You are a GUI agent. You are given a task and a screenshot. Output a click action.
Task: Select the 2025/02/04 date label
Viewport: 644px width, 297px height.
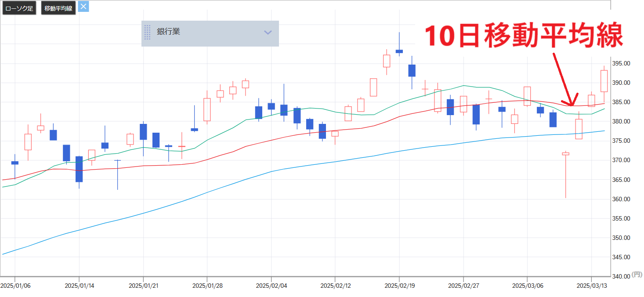(x=271, y=286)
